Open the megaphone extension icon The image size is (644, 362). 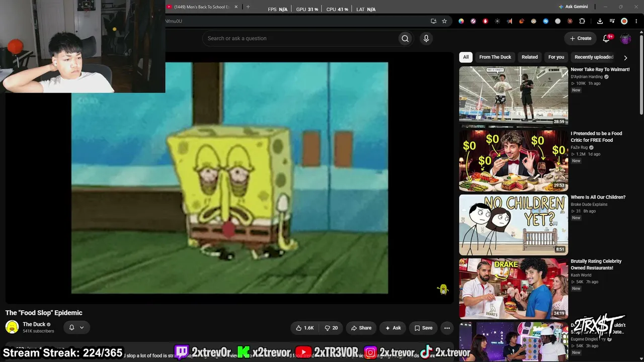pos(509,21)
